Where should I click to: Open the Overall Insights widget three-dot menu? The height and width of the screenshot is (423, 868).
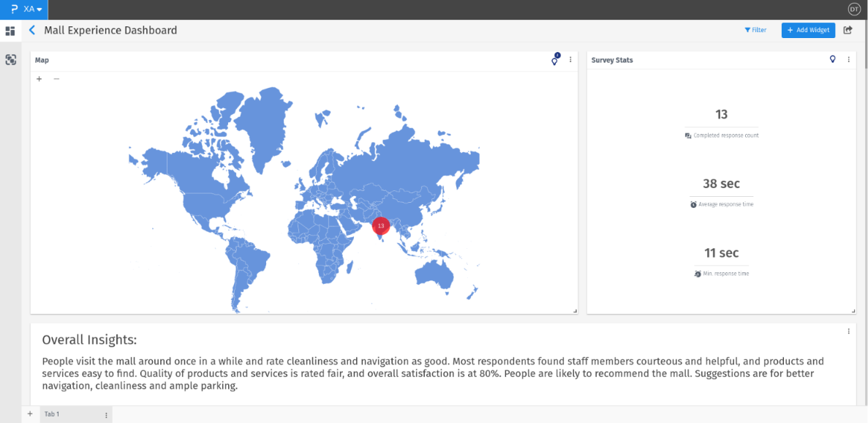point(848,332)
